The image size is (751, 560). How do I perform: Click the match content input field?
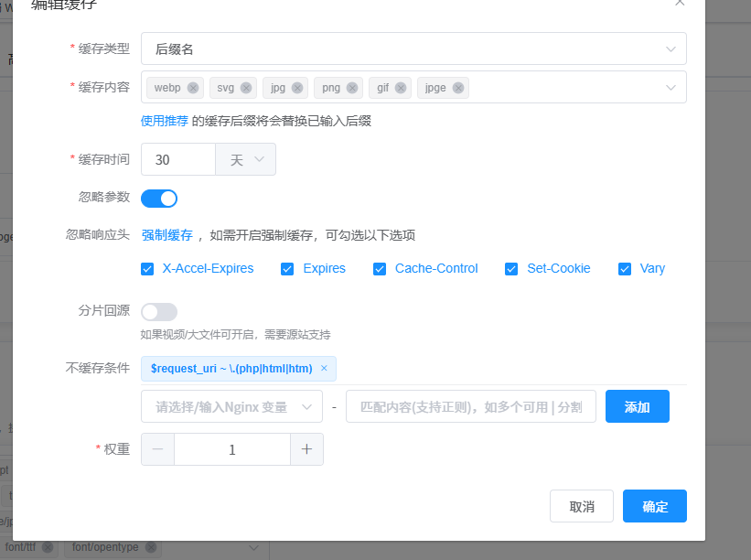point(470,407)
